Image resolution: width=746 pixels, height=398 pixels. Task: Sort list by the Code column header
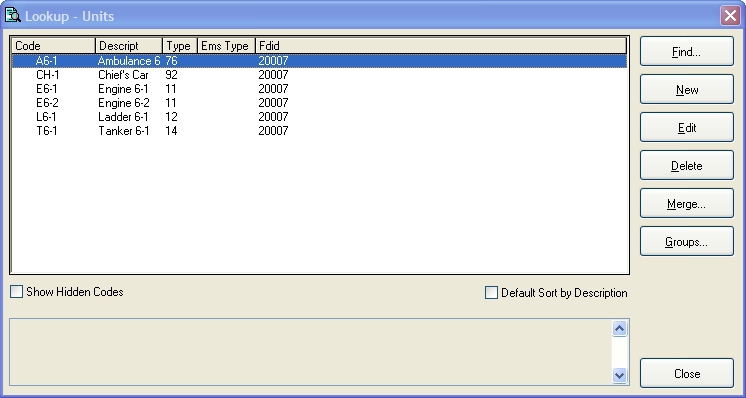54,46
